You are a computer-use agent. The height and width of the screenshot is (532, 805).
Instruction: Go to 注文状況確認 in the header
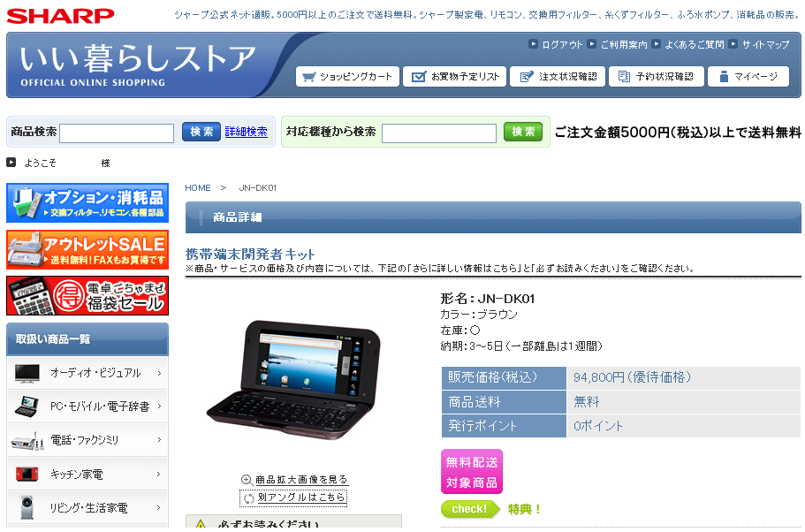558,77
